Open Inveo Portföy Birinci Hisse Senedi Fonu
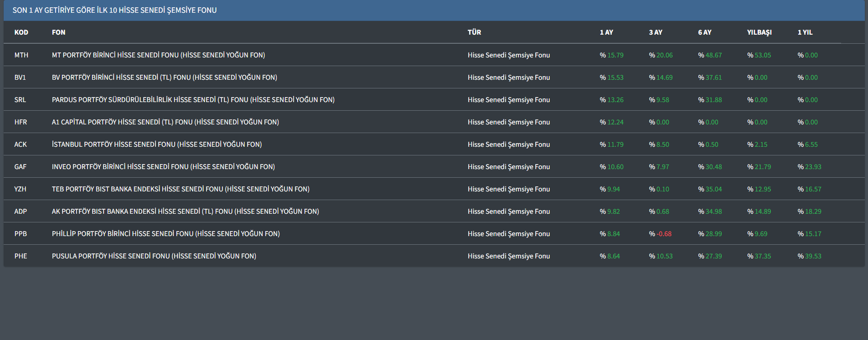Screen dimensions: 868x340 click(163, 167)
